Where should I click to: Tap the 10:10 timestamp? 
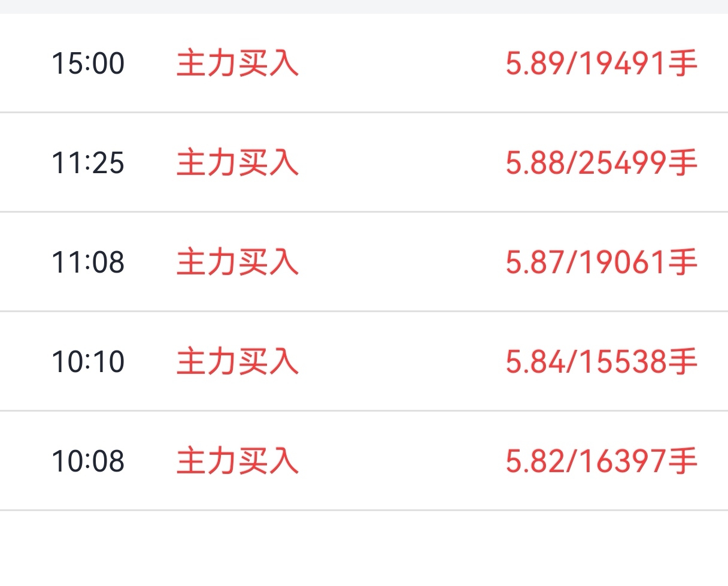point(88,362)
